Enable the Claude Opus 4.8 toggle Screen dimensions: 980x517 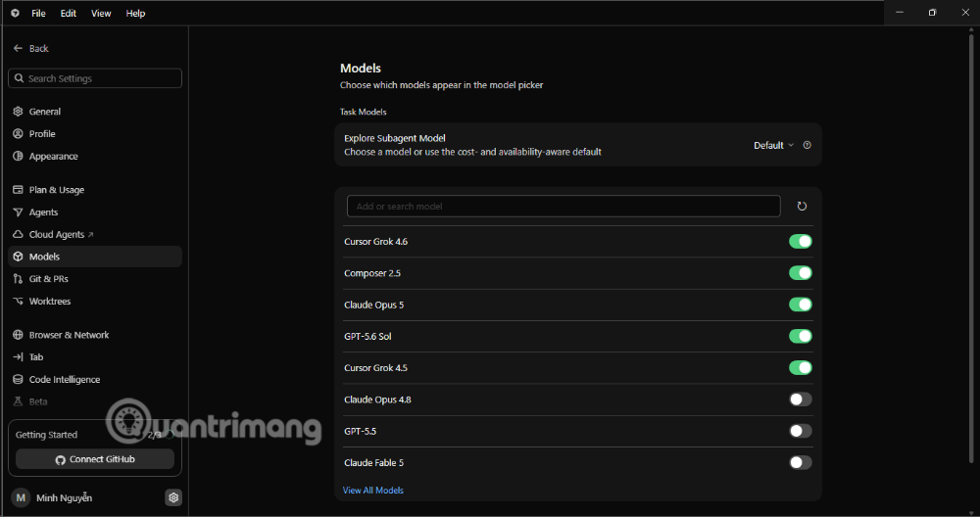[800, 399]
